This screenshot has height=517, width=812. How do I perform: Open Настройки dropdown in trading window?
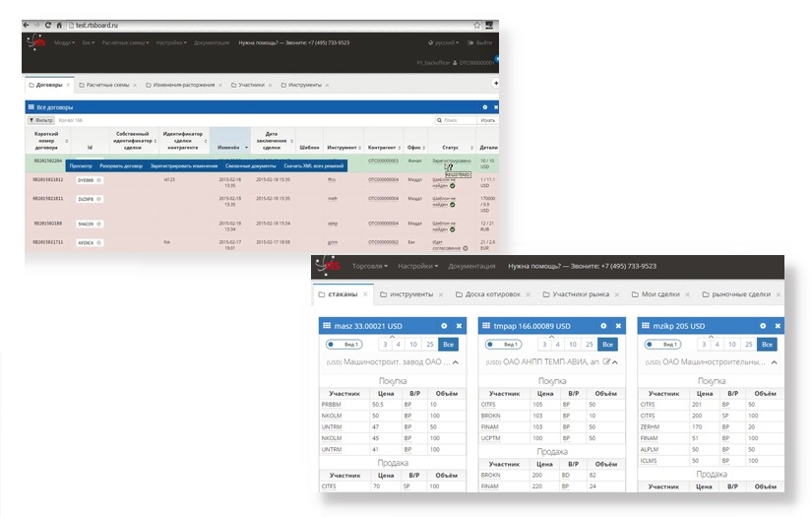(418, 266)
